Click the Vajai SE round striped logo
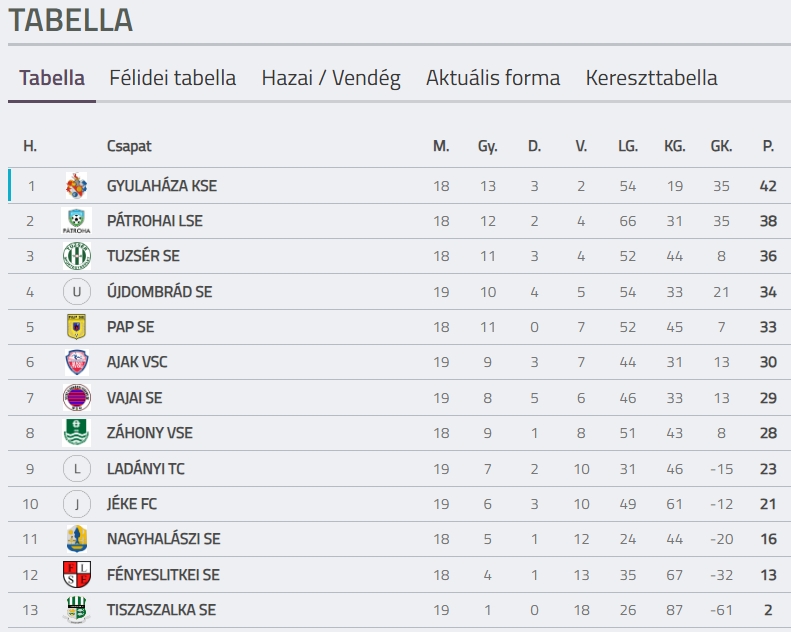 coord(77,397)
